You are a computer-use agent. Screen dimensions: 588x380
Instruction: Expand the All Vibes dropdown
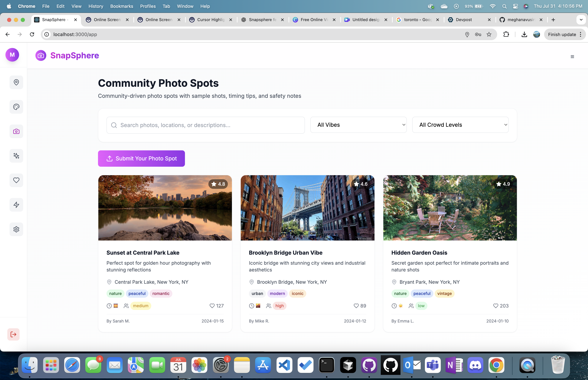tap(358, 125)
